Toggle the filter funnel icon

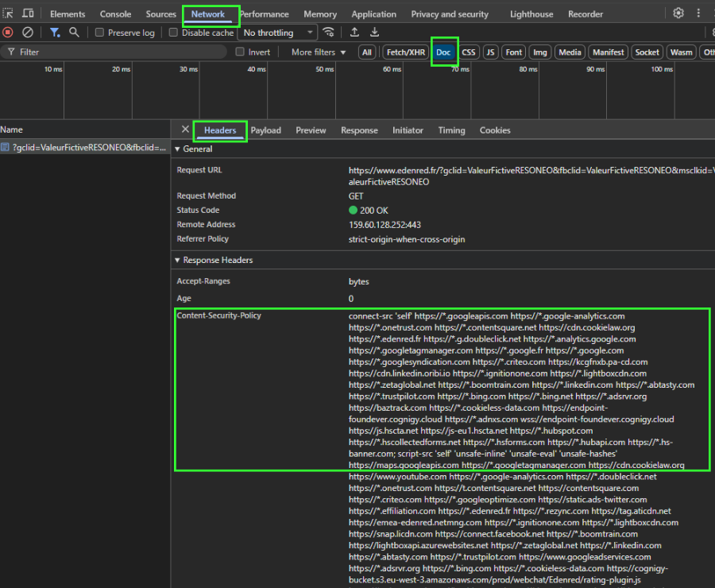pos(55,33)
